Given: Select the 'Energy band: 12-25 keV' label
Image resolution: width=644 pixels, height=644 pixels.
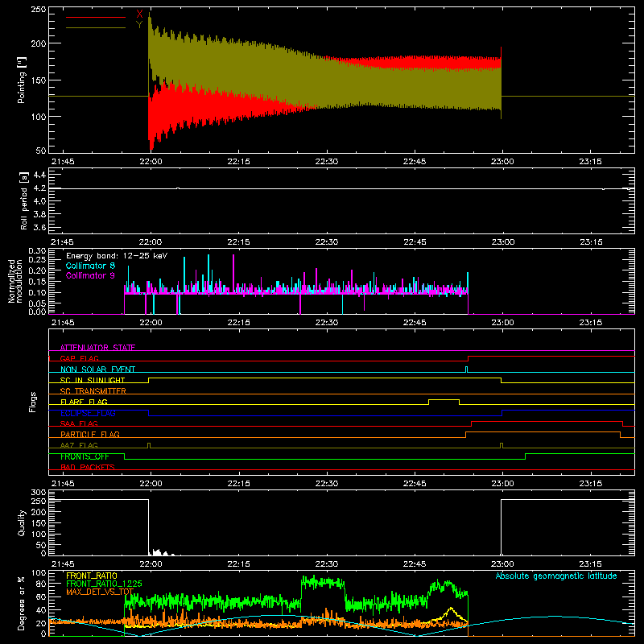Looking at the screenshot, I should pyautogui.click(x=117, y=256).
